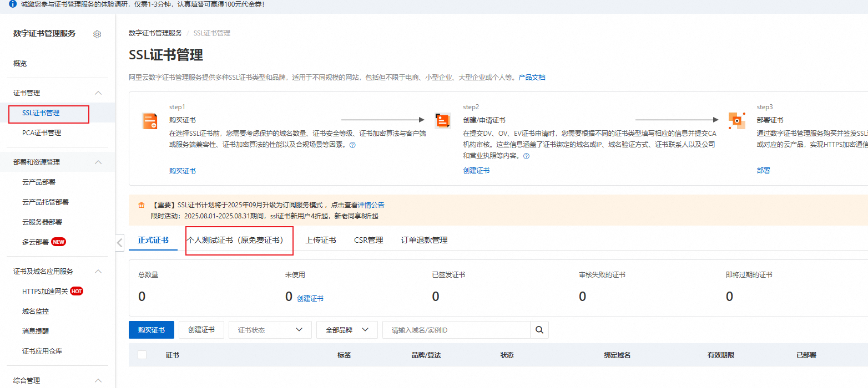Screen dimensions: 868x388
Task: Click 购买证书 link under step1
Action: tap(183, 171)
